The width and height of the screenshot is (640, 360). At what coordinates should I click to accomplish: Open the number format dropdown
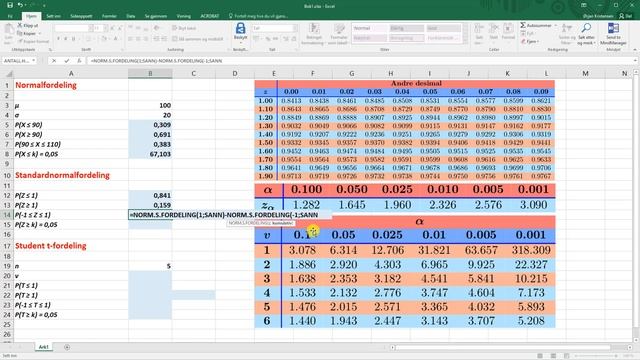click(295, 28)
